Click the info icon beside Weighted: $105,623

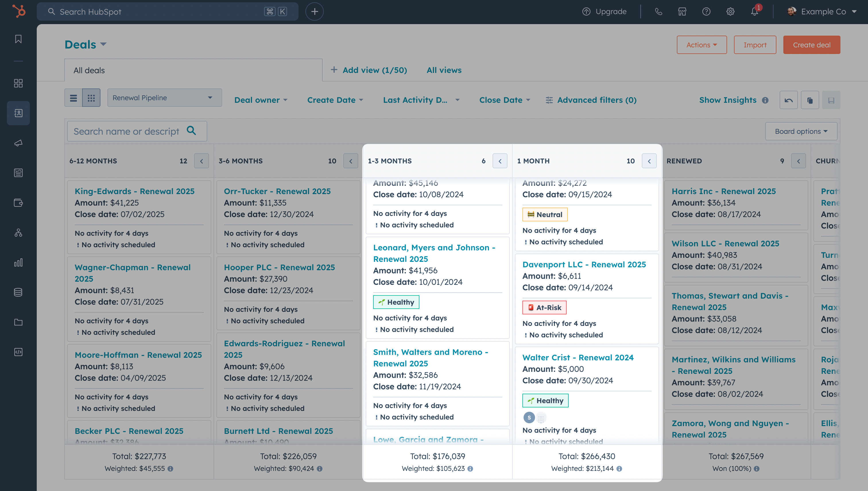470,468
